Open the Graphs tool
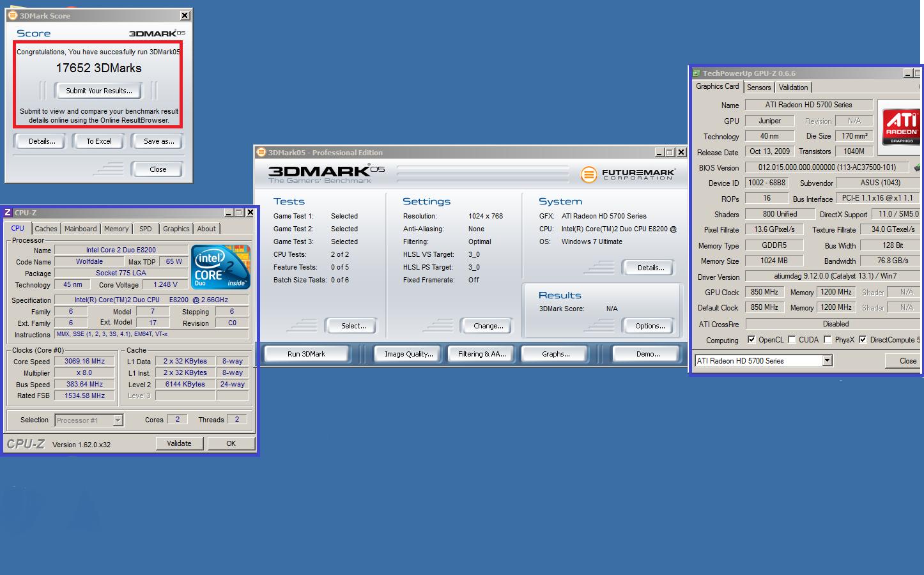924x575 pixels. [556, 354]
